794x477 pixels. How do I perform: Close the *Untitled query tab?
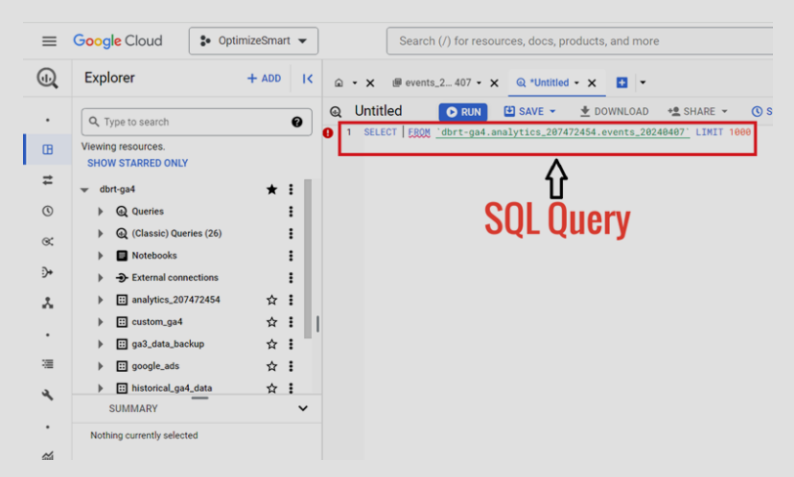click(x=591, y=83)
